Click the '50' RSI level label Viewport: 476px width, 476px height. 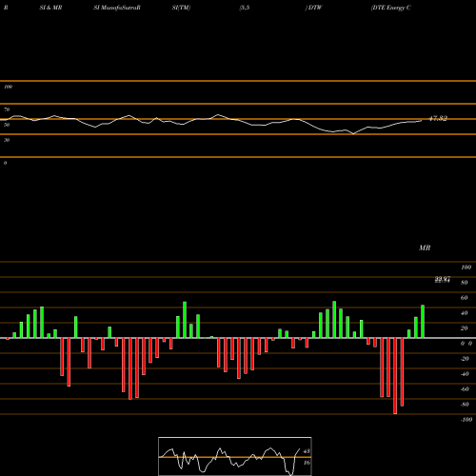[7, 125]
